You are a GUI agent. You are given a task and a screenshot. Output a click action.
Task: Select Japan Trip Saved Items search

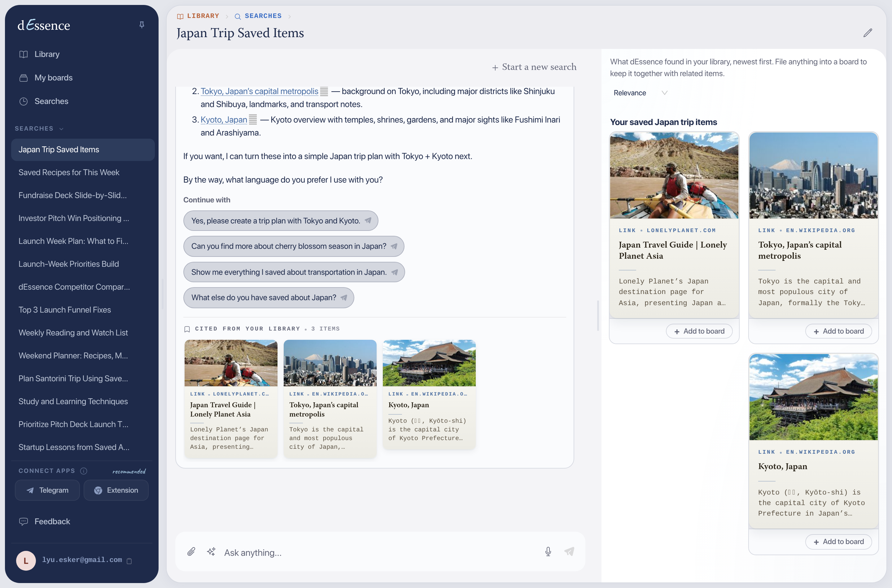pyautogui.click(x=83, y=149)
